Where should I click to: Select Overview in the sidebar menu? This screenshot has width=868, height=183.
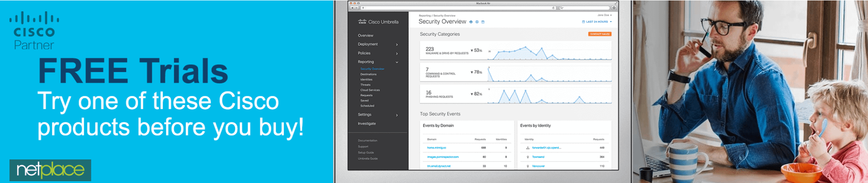366,35
